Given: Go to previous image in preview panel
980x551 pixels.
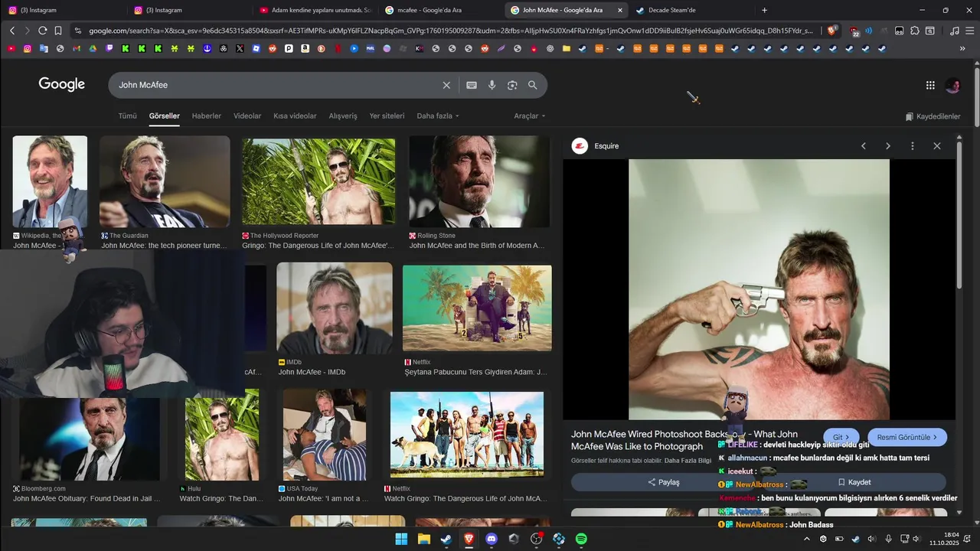Looking at the screenshot, I should [864, 146].
